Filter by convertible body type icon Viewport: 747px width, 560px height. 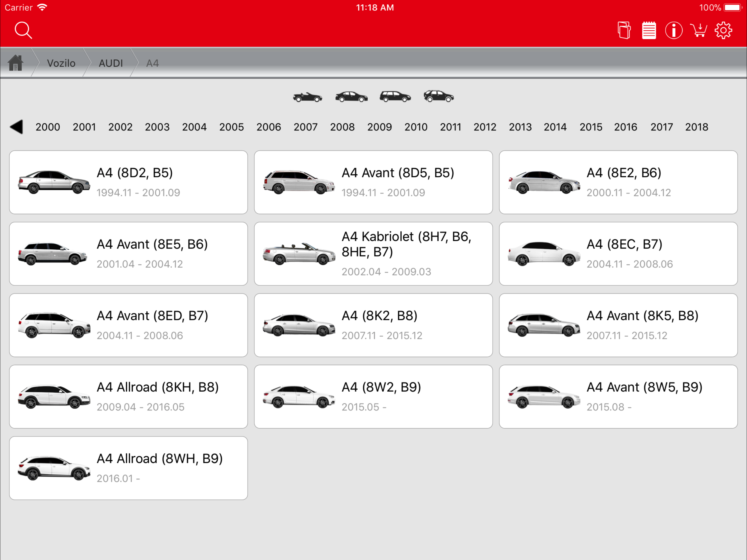click(307, 97)
